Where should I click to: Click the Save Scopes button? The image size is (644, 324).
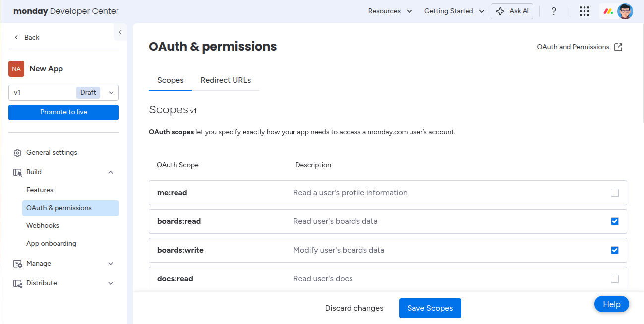(430, 308)
